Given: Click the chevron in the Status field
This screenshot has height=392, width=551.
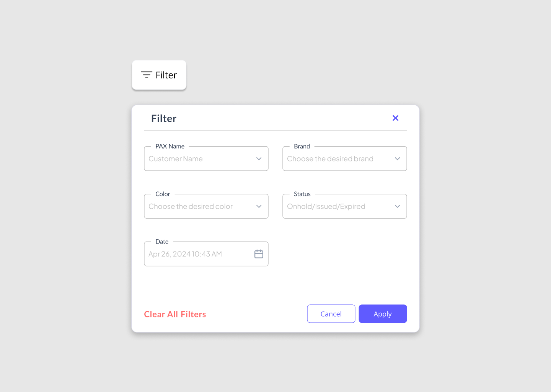Looking at the screenshot, I should tap(397, 206).
